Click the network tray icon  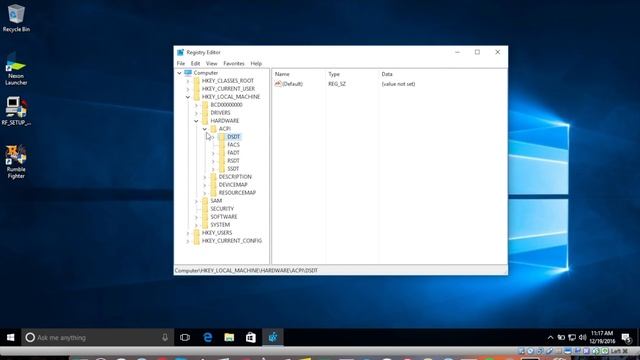point(572,338)
